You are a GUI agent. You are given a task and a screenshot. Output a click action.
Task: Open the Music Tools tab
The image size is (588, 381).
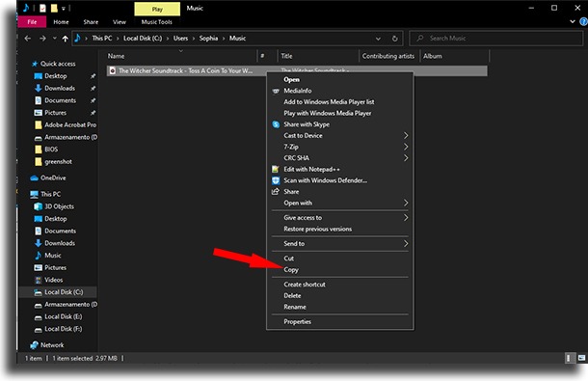(157, 22)
